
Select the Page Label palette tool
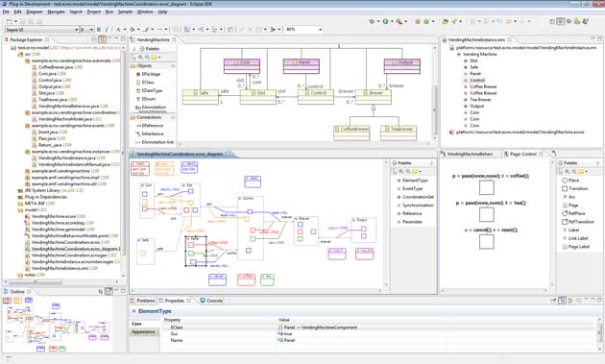[575, 247]
